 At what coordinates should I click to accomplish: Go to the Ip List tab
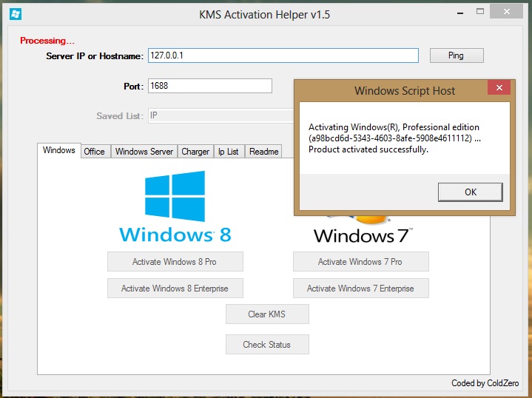(229, 152)
